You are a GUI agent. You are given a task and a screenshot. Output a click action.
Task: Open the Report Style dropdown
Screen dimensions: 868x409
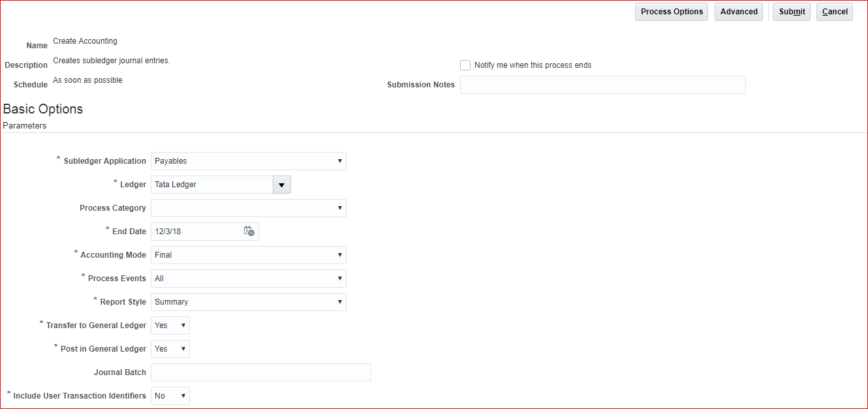[x=248, y=302]
